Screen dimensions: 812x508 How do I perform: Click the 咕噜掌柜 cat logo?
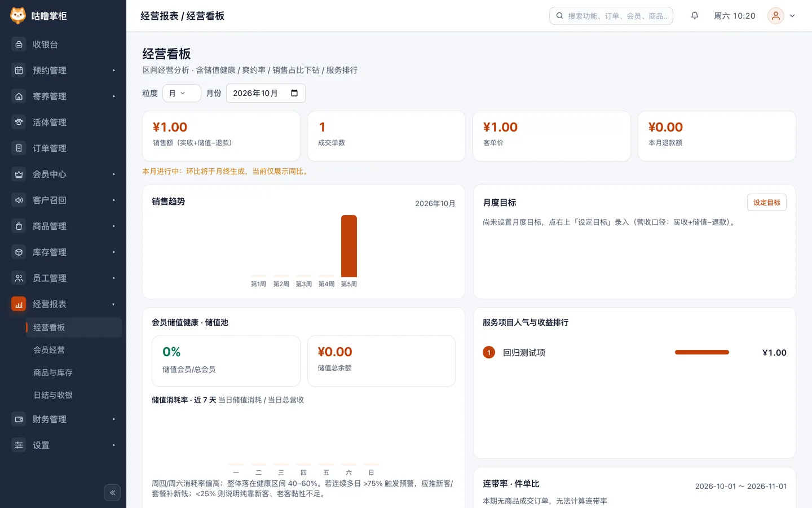tap(18, 16)
